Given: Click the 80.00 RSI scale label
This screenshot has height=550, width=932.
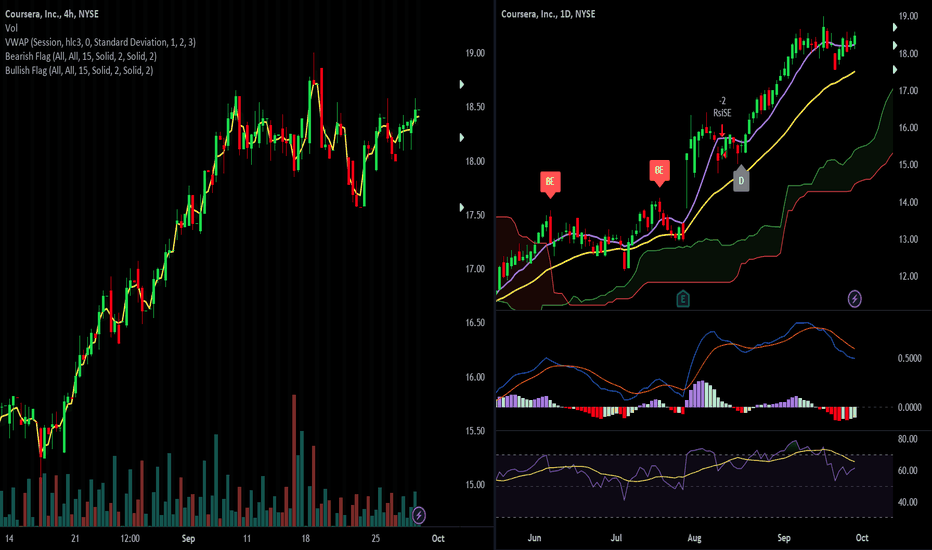Looking at the screenshot, I should (908, 439).
